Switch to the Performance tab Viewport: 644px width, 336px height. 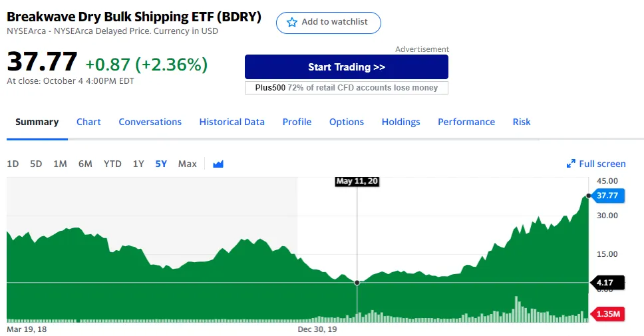pyautogui.click(x=466, y=122)
